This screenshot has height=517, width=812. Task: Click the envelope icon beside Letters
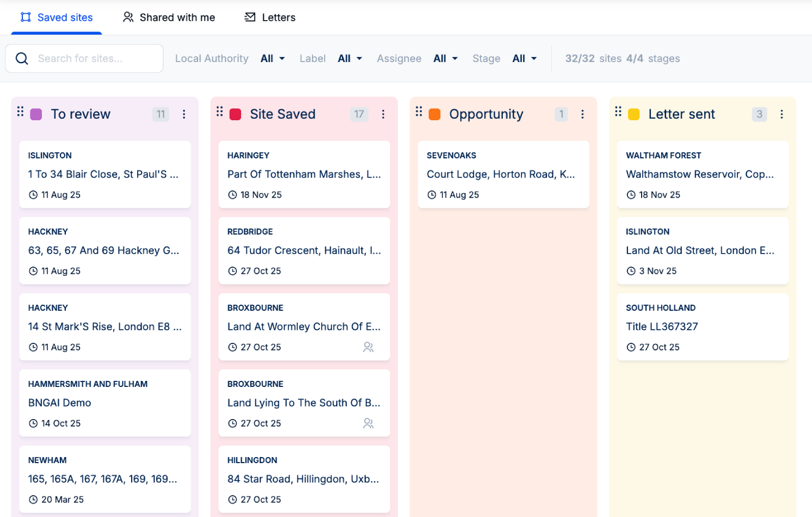(x=250, y=17)
